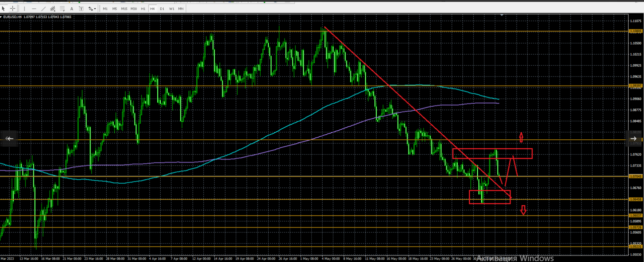Click the 1.11075 price scale value
The image size is (644, 262).
636,21
